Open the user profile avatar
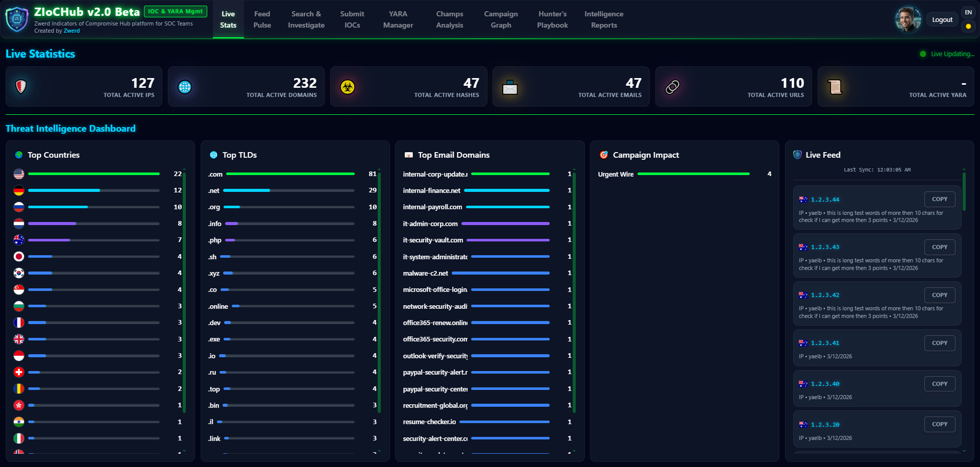980x467 pixels. [x=908, y=19]
